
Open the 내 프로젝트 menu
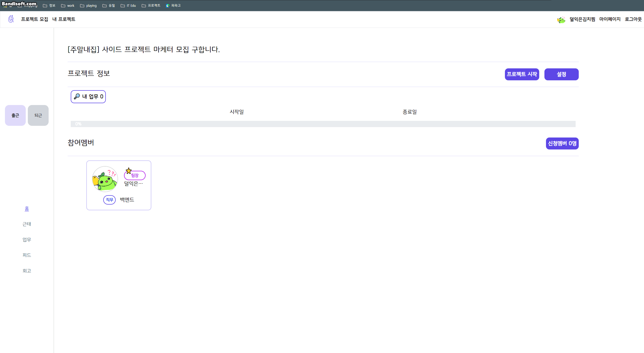coord(64,19)
